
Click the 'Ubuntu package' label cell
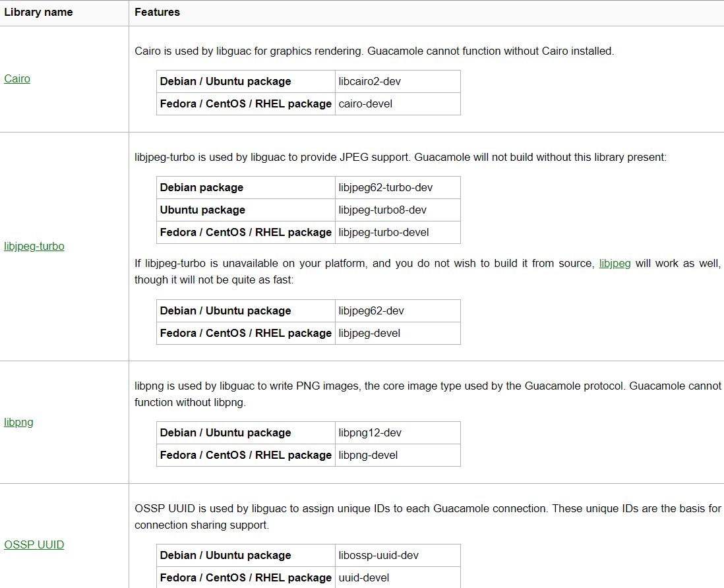pos(246,210)
